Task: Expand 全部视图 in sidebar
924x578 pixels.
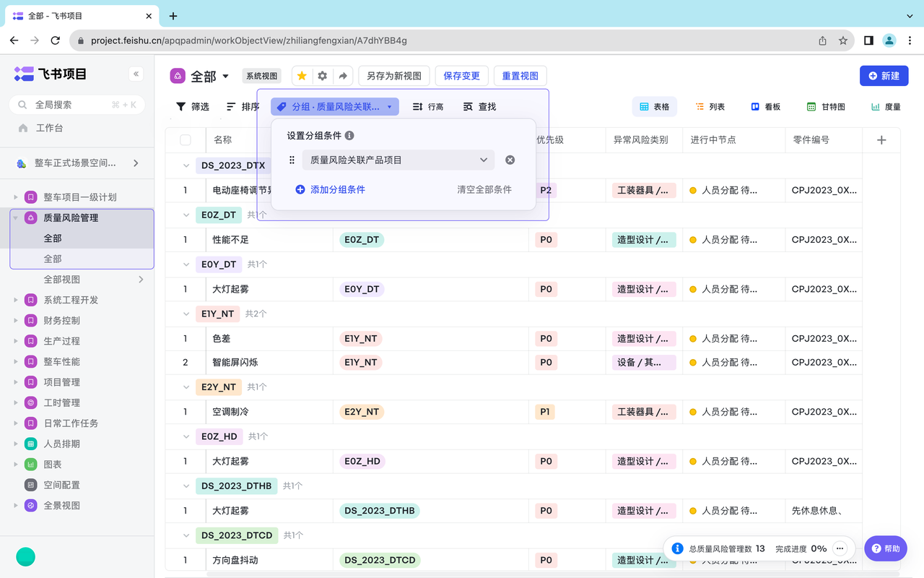Action: (x=141, y=280)
